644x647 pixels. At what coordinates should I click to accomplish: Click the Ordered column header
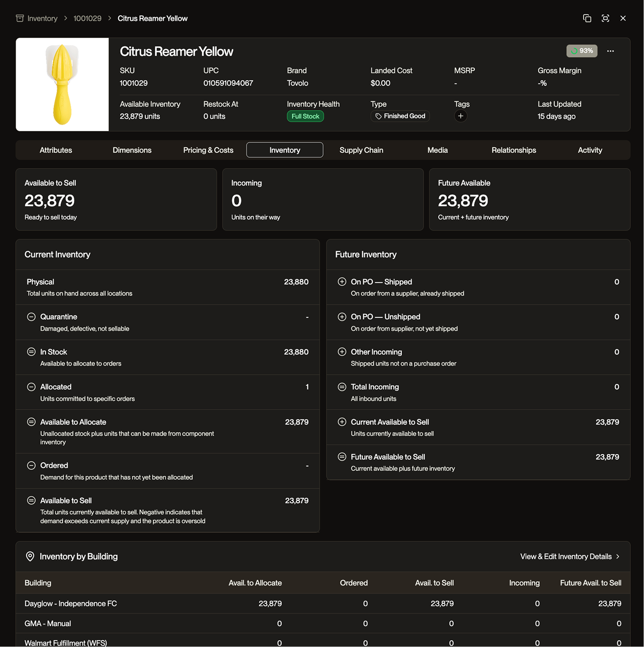pyautogui.click(x=354, y=583)
